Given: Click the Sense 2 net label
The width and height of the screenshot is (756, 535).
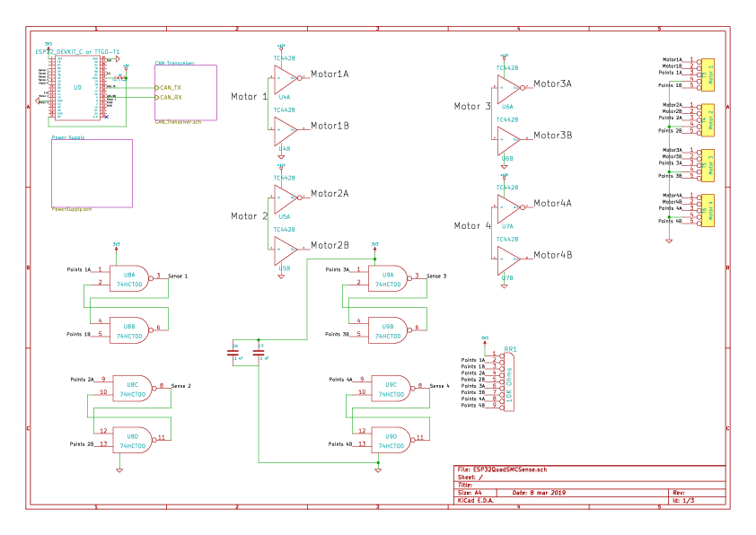Looking at the screenshot, I should tap(181, 386).
